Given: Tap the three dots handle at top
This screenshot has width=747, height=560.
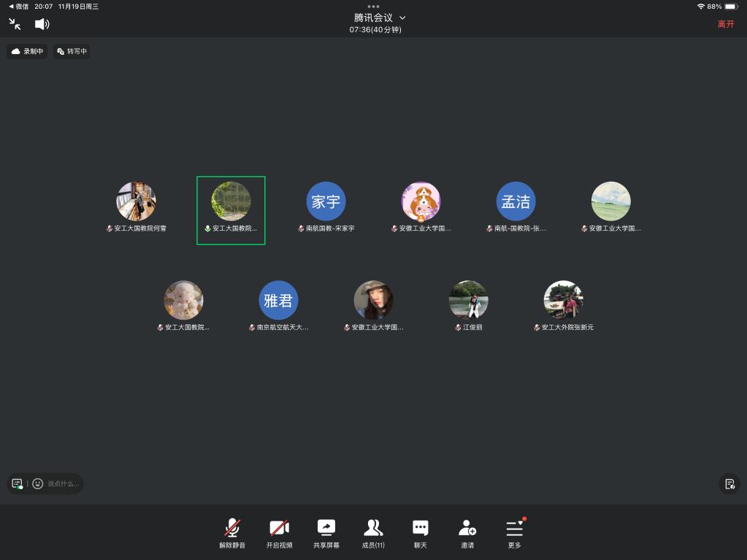Looking at the screenshot, I should tap(373, 6).
